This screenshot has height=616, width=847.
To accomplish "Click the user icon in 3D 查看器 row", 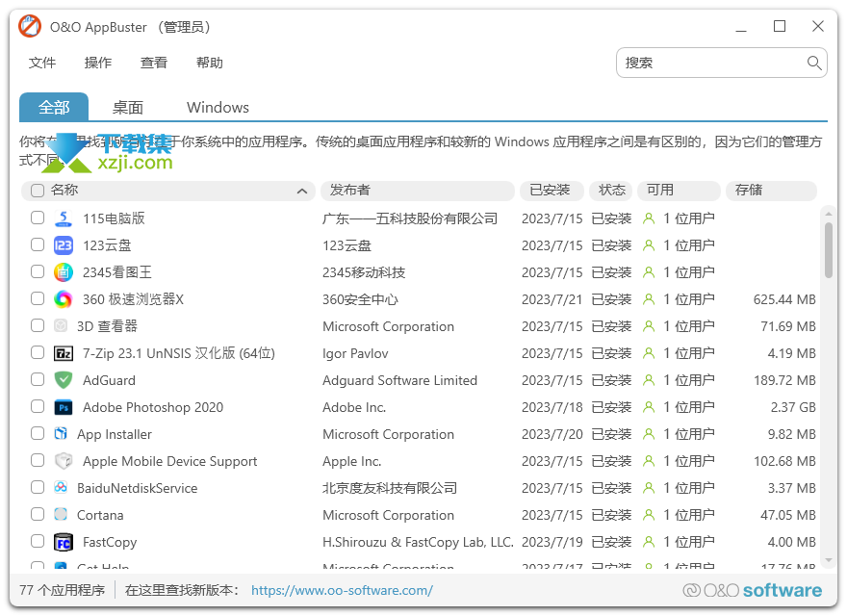I will click(x=649, y=326).
